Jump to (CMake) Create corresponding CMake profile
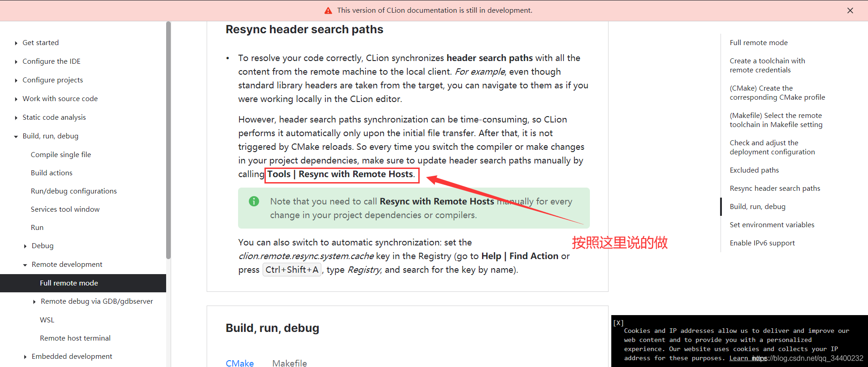 [x=777, y=92]
